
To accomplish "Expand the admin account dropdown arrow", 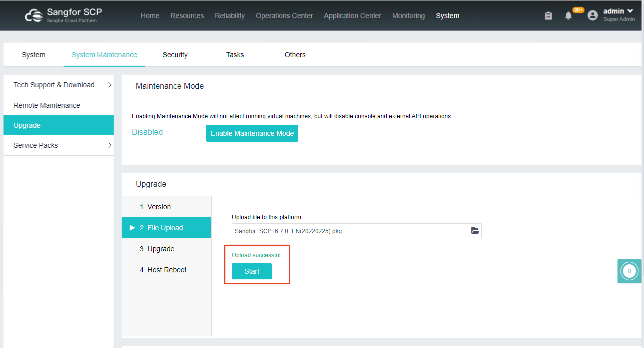I will tap(630, 11).
